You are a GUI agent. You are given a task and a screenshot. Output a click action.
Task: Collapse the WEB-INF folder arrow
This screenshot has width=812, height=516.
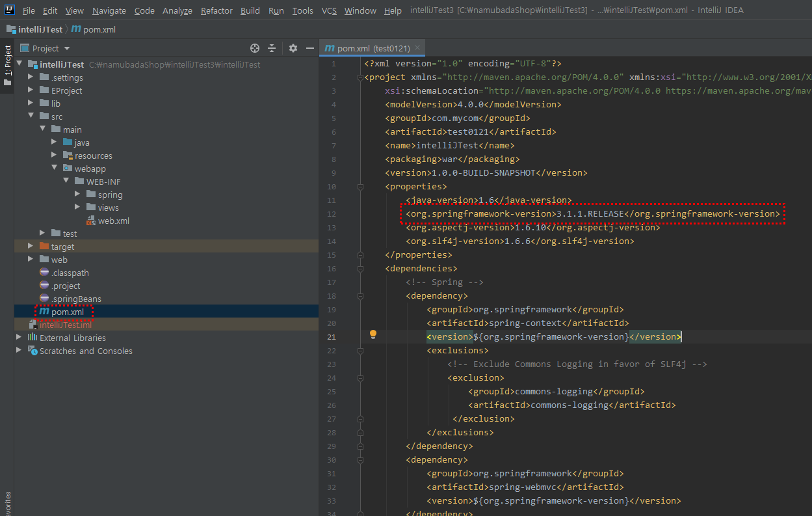click(66, 182)
